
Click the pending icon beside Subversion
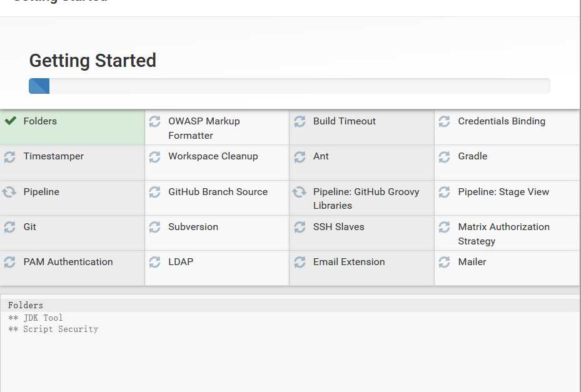[154, 227]
